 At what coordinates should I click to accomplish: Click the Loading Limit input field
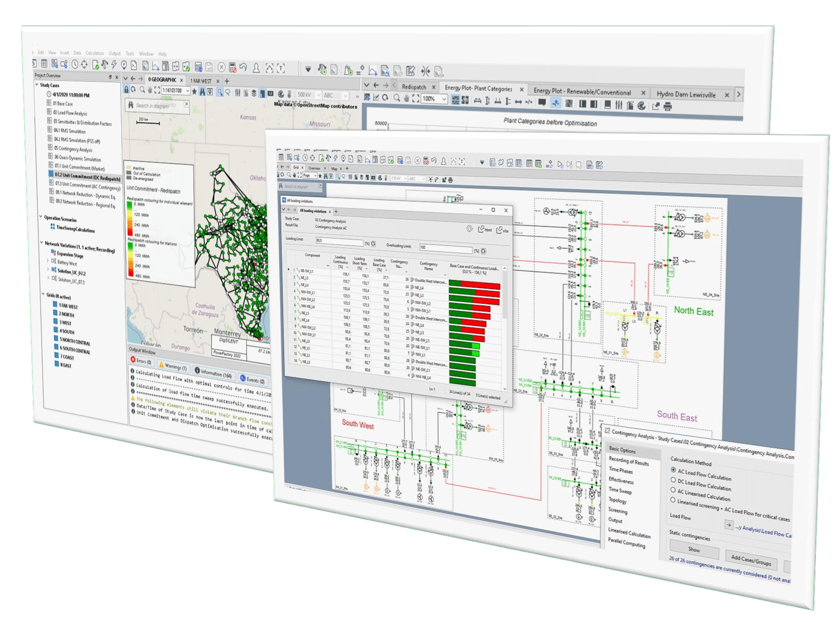(x=340, y=241)
